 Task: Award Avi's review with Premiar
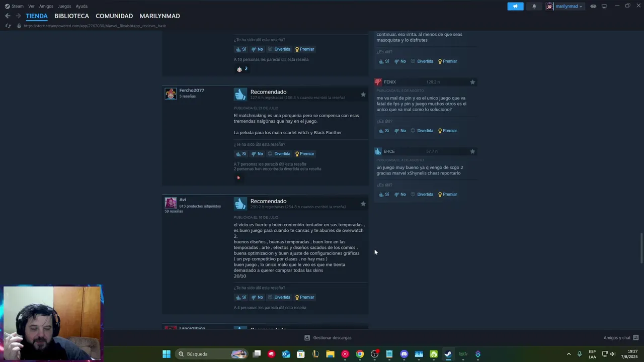tap(305, 297)
